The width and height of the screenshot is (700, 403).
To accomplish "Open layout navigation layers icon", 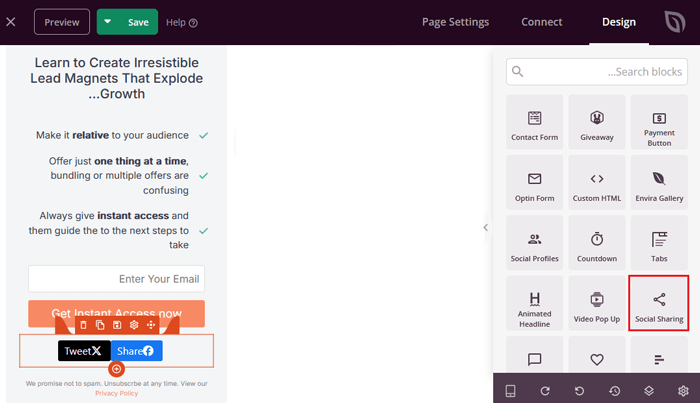I will click(648, 389).
